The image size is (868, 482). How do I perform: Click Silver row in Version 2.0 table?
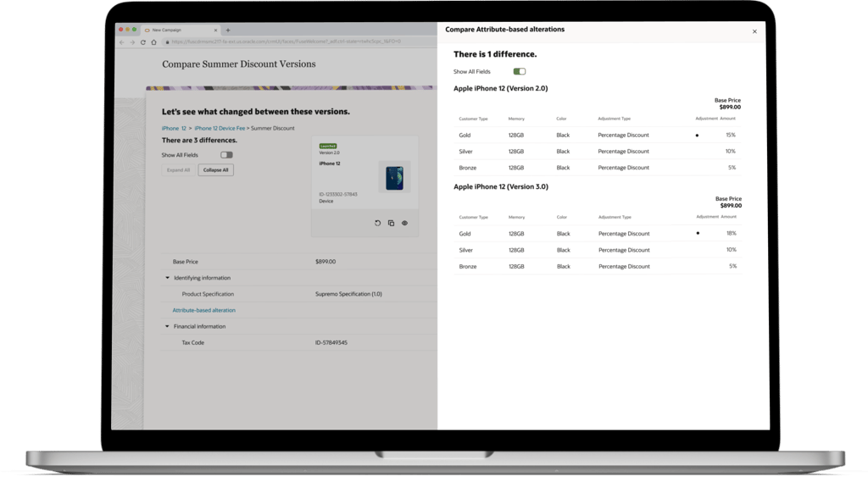click(x=598, y=151)
